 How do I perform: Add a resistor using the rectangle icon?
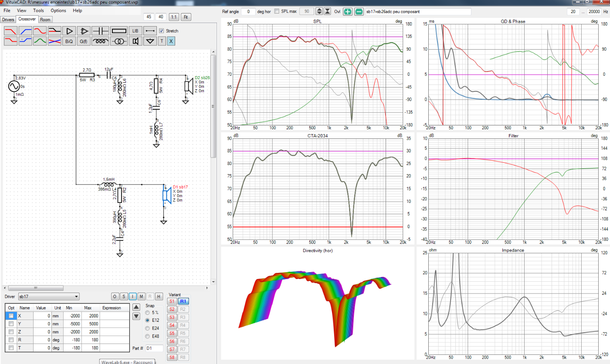click(x=119, y=31)
